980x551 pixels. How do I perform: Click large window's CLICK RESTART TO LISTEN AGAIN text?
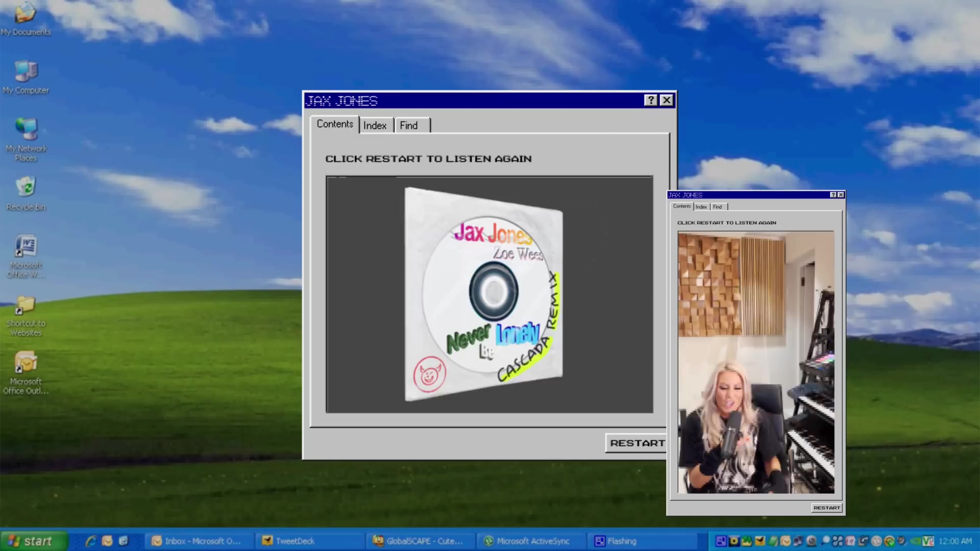(x=429, y=159)
